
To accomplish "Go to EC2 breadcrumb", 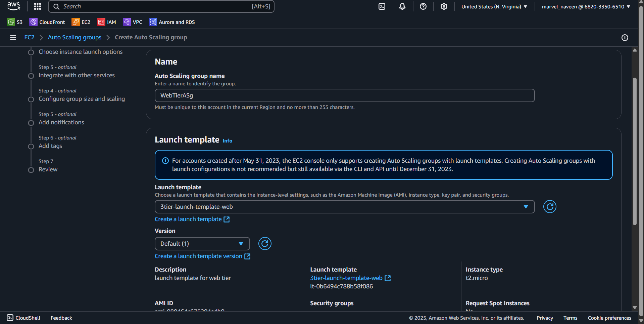I will (30, 37).
